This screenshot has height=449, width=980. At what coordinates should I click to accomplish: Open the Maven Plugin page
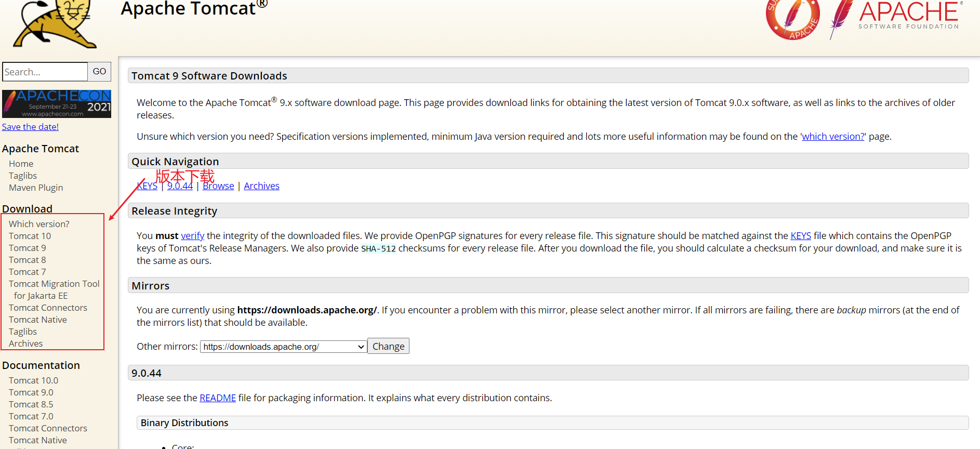pyautogui.click(x=36, y=188)
